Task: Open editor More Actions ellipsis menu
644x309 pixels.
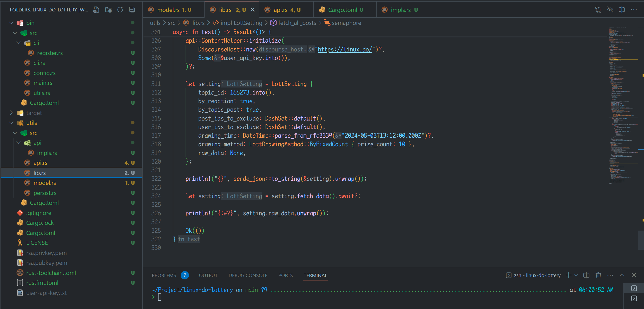Action: click(634, 10)
